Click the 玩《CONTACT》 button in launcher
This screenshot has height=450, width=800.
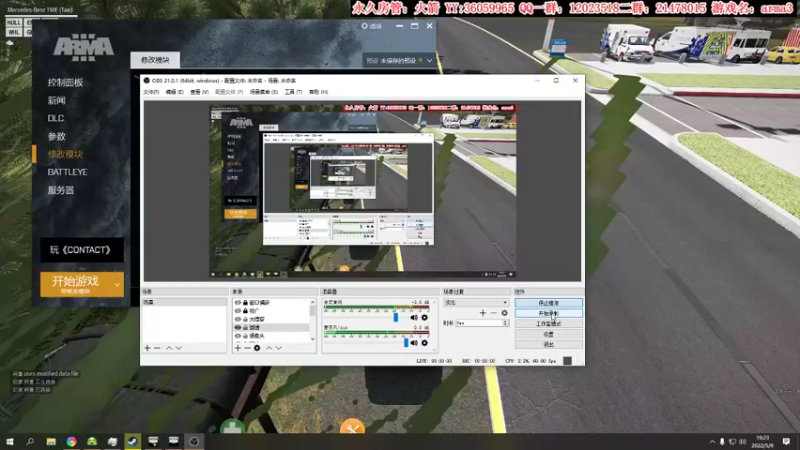(82, 250)
